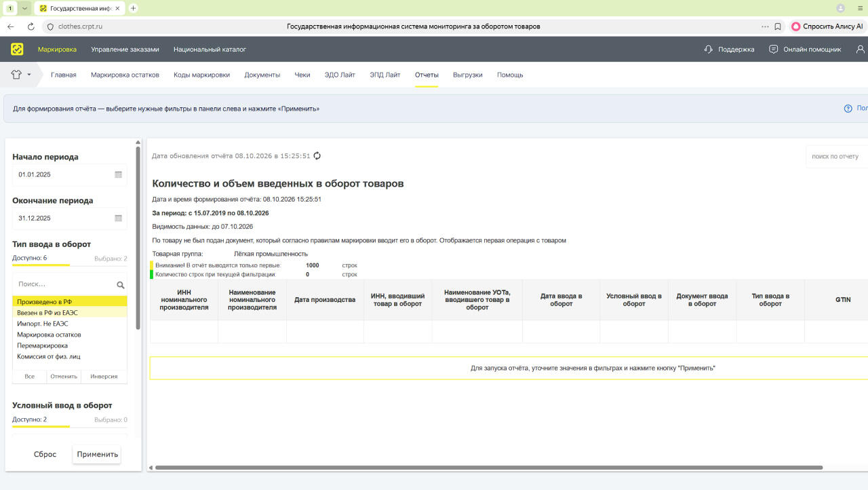
Task: Toggle the Произведено в РФ filter value
Action: pyautogui.click(x=70, y=301)
